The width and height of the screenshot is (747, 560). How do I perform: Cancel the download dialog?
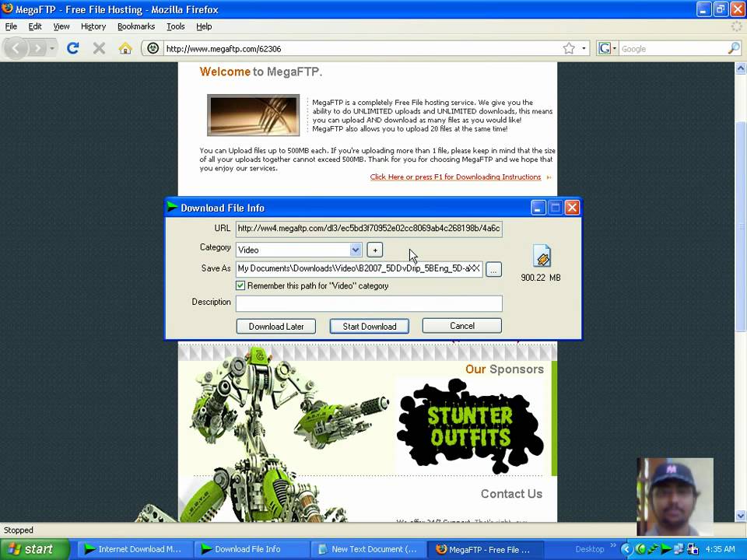point(462,326)
